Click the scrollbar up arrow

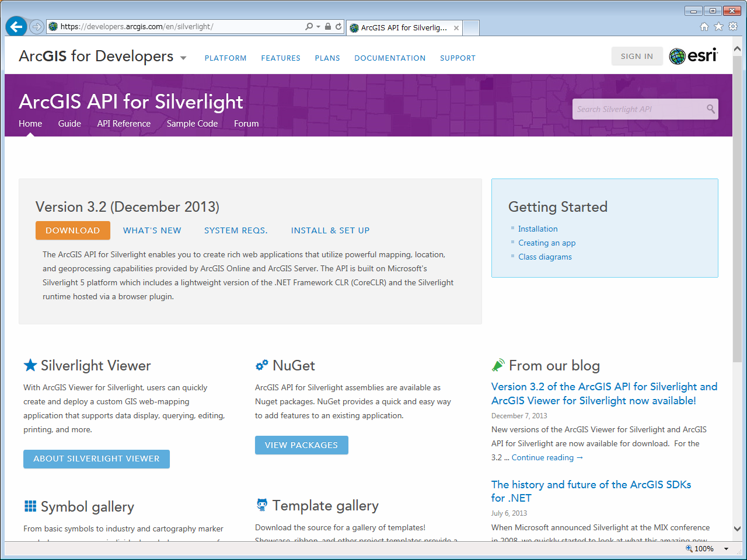click(x=737, y=49)
